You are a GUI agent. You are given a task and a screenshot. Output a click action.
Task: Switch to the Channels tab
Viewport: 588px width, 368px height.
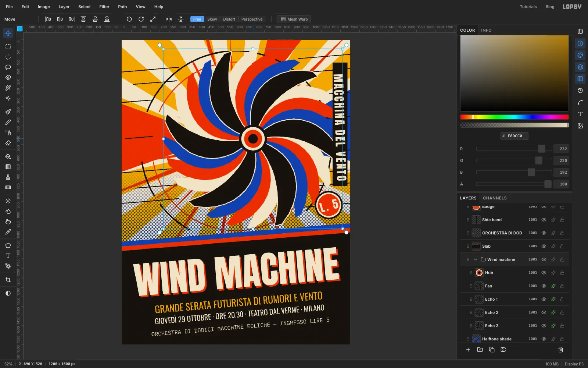(495, 198)
